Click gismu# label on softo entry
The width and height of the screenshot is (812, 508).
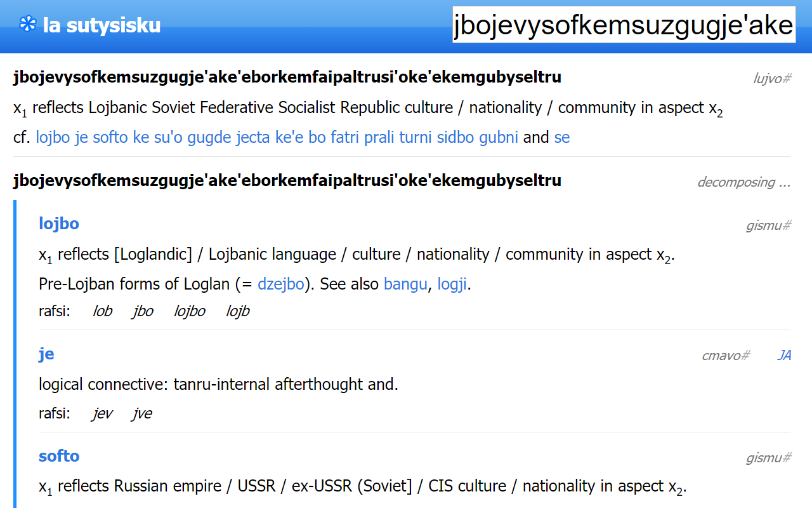click(769, 458)
